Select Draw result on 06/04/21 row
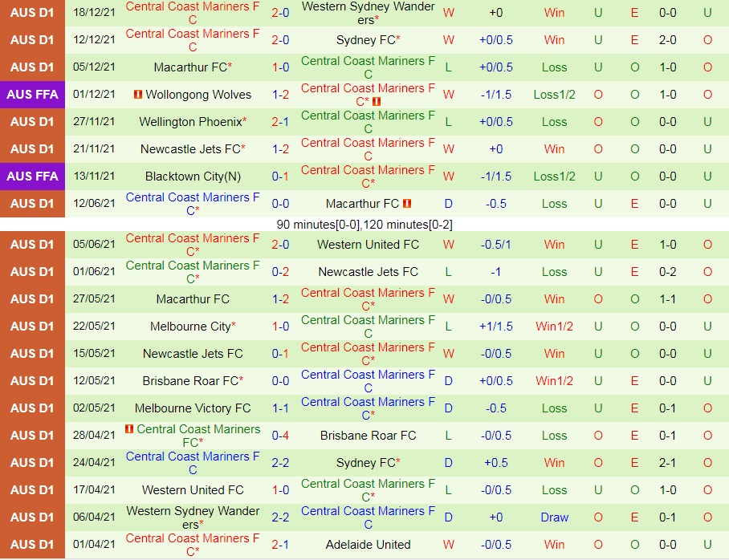 [554, 517]
